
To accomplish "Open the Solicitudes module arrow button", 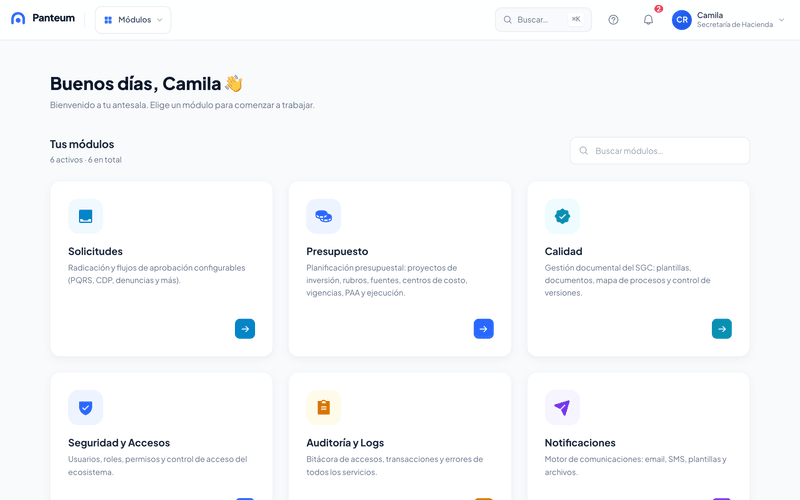I will tap(245, 329).
